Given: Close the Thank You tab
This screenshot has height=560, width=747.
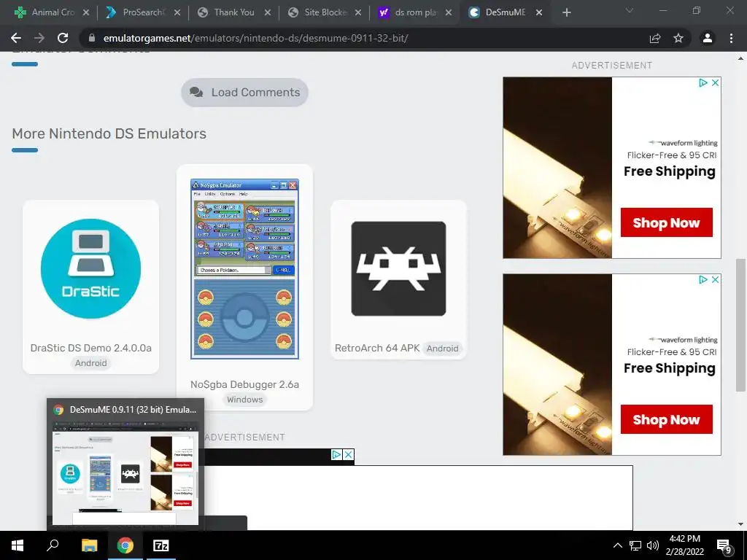Looking at the screenshot, I should 267,12.
